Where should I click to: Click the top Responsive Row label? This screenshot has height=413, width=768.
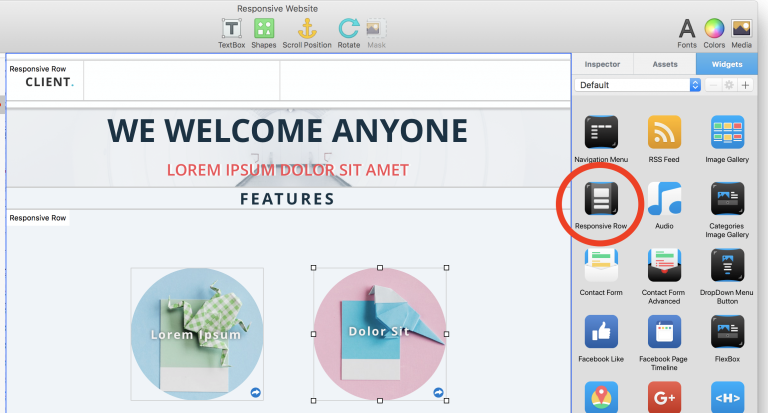(x=38, y=69)
